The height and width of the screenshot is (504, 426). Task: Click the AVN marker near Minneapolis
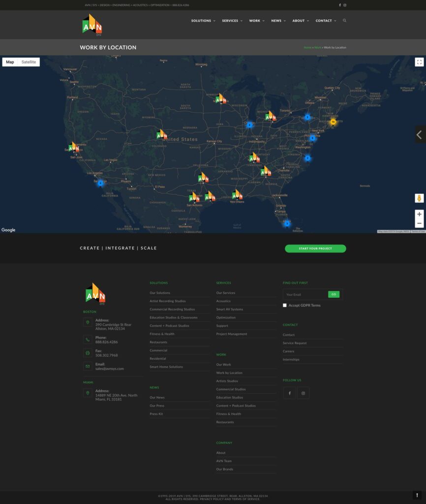point(221,98)
